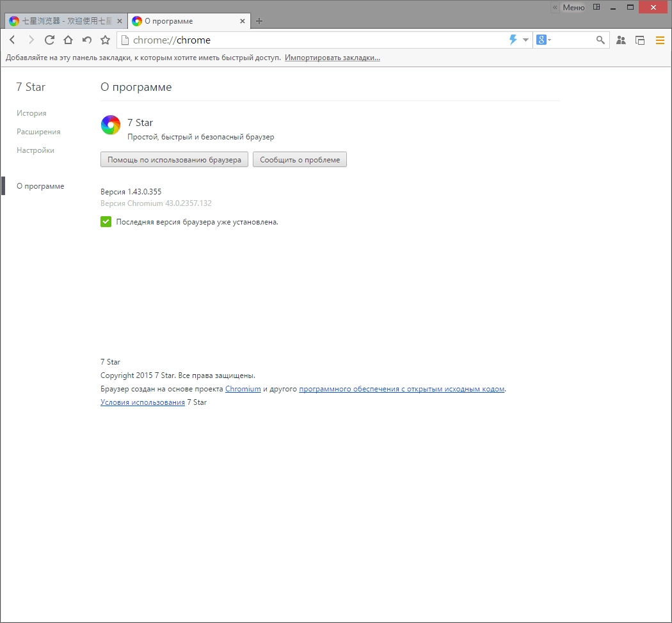
Task: Open История in the sidebar
Action: point(31,113)
